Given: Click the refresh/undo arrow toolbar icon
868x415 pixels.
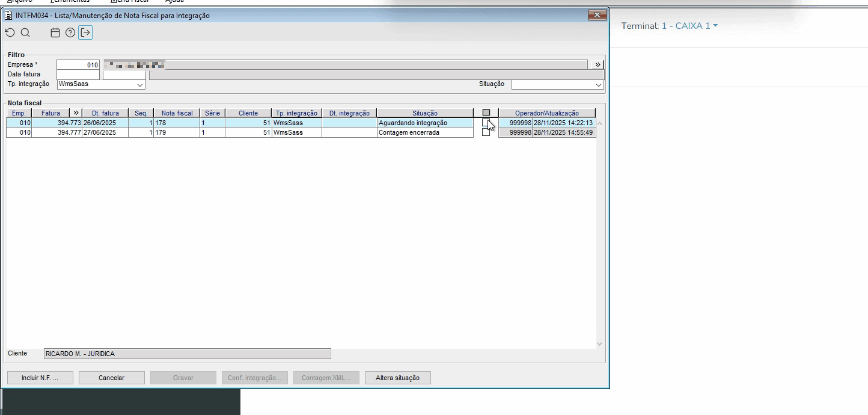Looking at the screenshot, I should click(x=10, y=33).
